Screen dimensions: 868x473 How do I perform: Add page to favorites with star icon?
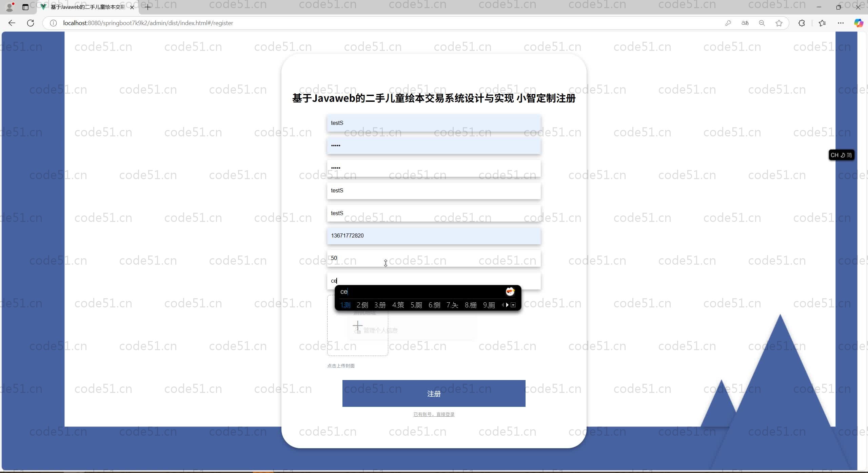click(x=779, y=23)
